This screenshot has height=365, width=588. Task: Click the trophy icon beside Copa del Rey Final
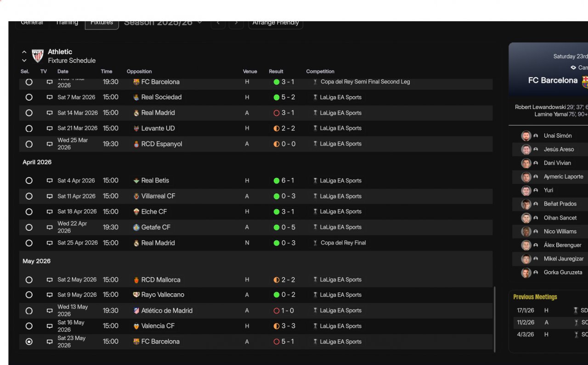[315, 243]
